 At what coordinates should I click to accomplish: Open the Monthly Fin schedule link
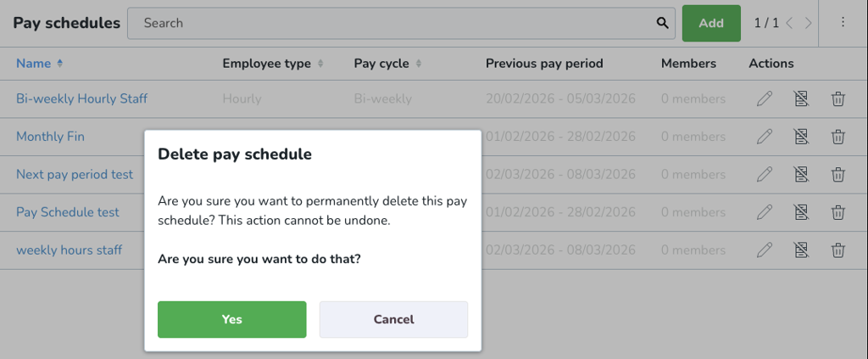point(50,137)
